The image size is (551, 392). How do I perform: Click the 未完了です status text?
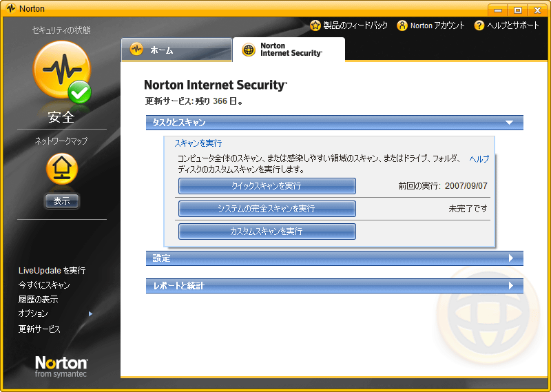[468, 209]
